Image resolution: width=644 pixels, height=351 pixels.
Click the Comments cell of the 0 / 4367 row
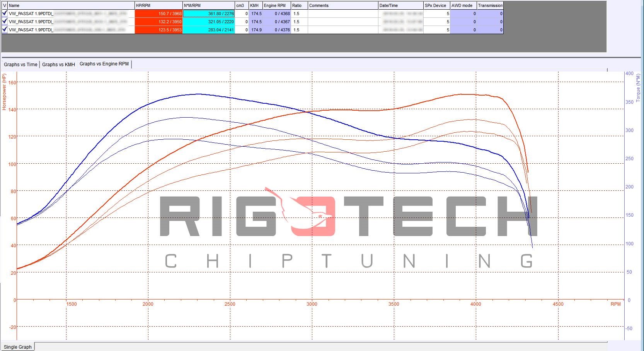(x=343, y=22)
